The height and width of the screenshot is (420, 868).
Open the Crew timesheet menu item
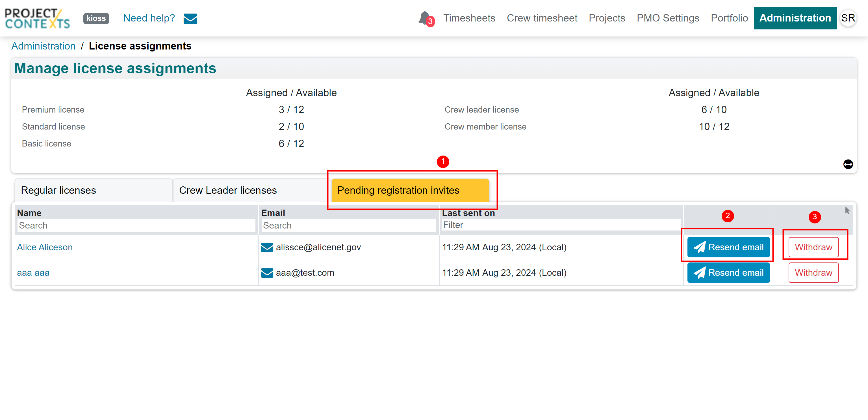tap(542, 18)
